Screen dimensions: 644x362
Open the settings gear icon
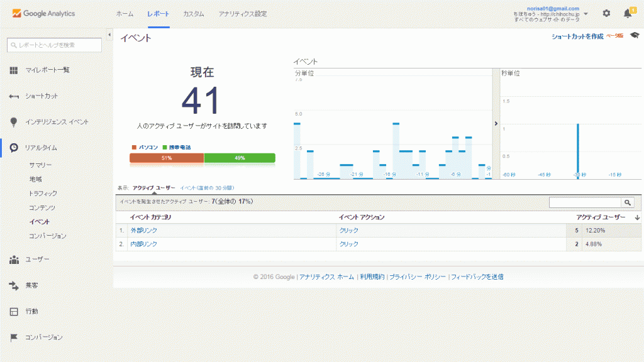coord(606,12)
